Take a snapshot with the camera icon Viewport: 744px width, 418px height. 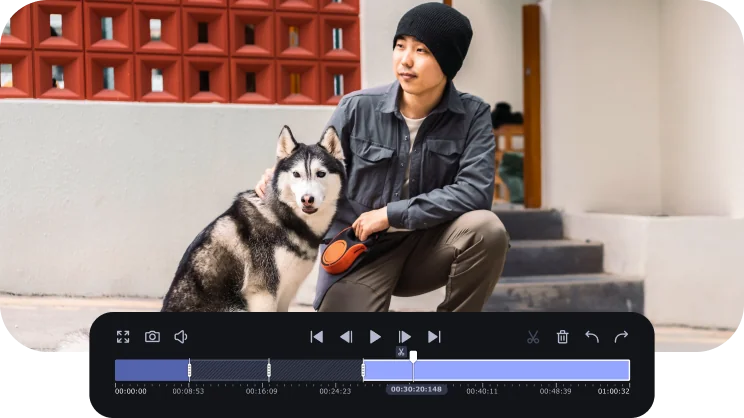coord(152,337)
